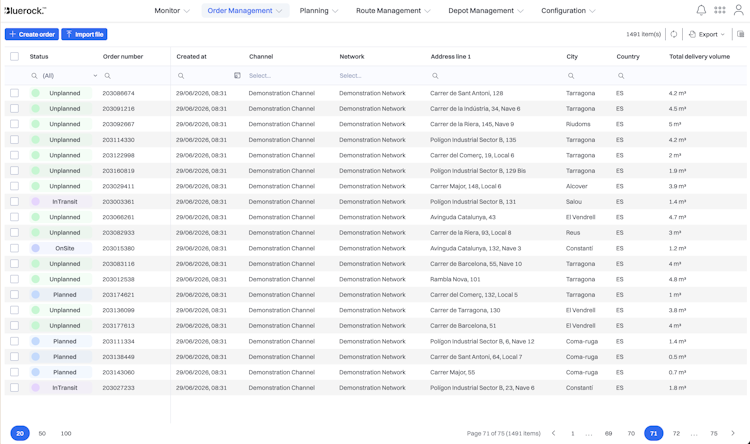Select checkbox for order 203015380
The width and height of the screenshot is (750, 444).
[14, 248]
